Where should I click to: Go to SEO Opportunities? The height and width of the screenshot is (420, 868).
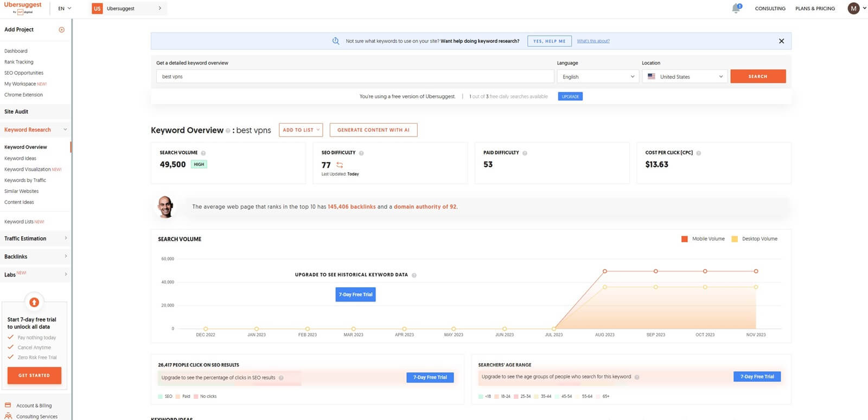coord(24,73)
